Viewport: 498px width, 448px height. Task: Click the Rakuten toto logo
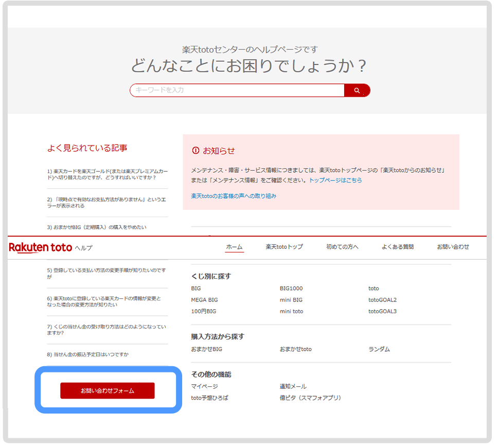click(x=40, y=247)
